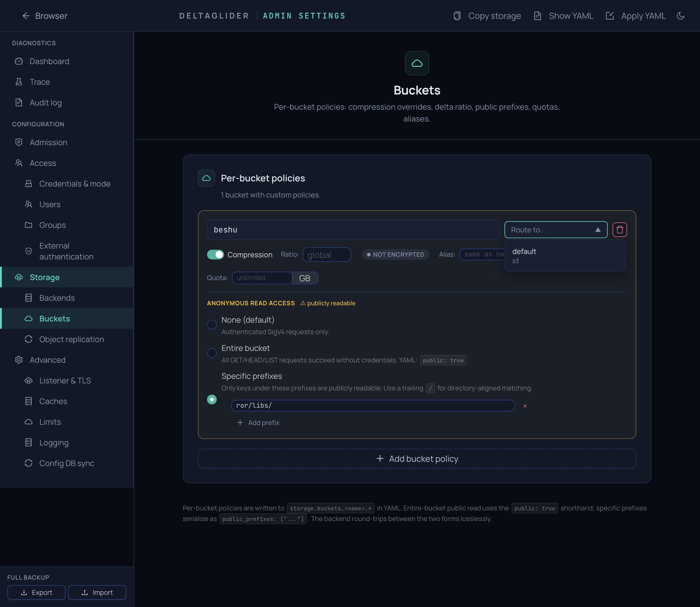Open External authentication settings
Viewport: 700px width, 607px height.
(66, 251)
